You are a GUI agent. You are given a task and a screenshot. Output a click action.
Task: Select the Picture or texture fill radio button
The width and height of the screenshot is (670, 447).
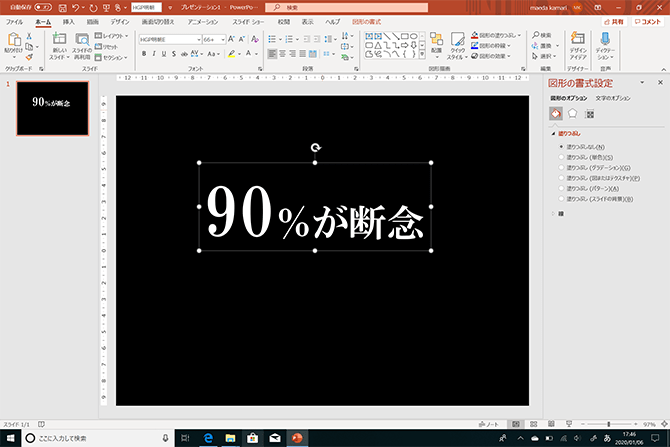click(x=561, y=178)
